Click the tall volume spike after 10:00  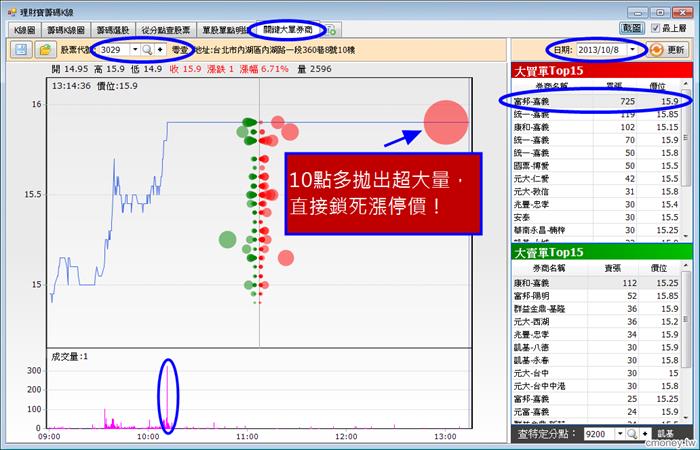(x=167, y=395)
